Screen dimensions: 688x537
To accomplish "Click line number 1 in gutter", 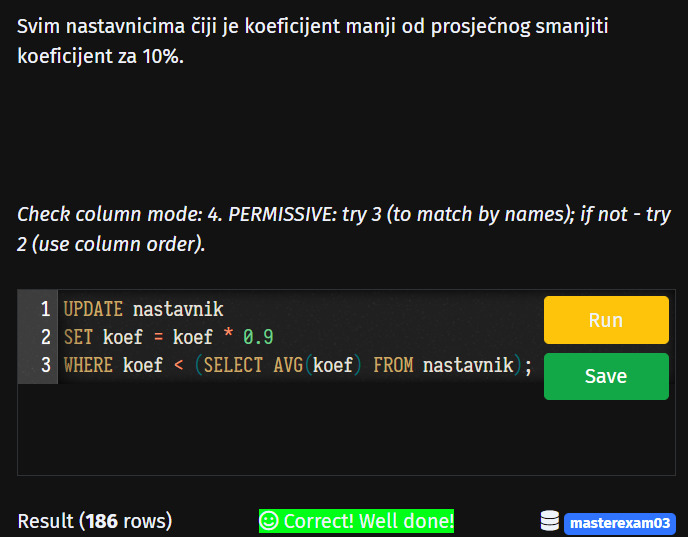I will pos(46,309).
